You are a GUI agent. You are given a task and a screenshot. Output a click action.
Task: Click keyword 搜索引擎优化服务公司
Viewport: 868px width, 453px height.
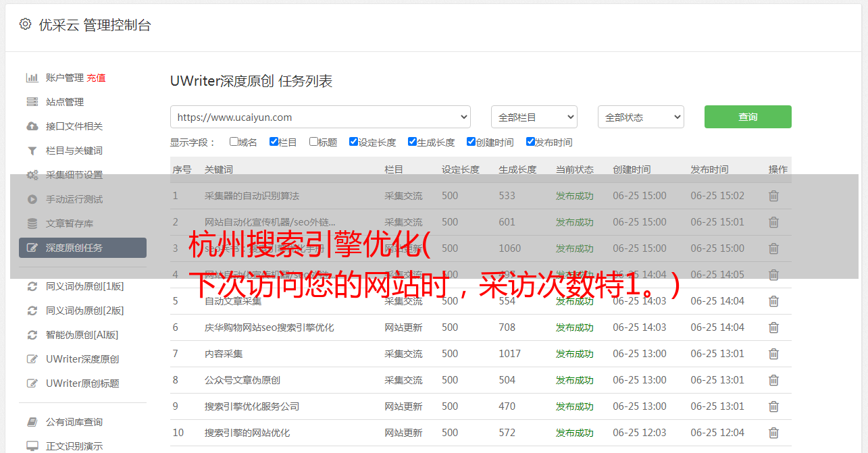[252, 406]
